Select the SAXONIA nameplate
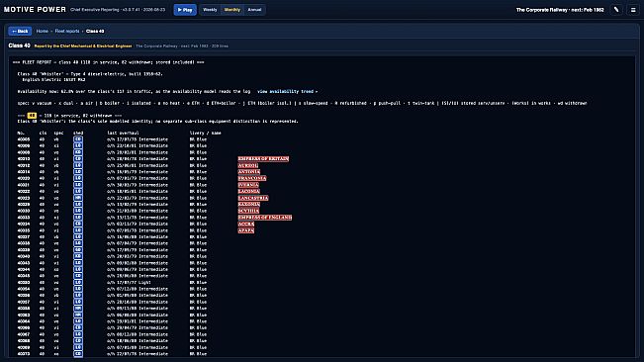644x362 pixels. click(x=249, y=205)
